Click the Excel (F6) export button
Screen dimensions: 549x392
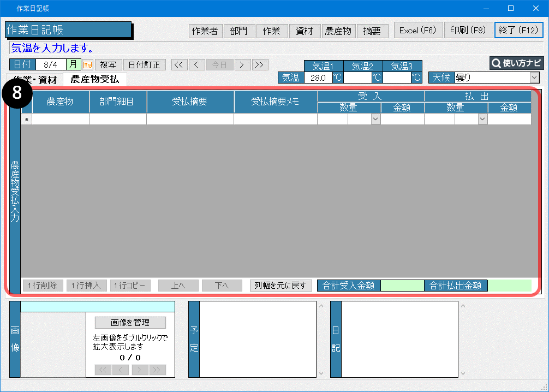tap(418, 31)
